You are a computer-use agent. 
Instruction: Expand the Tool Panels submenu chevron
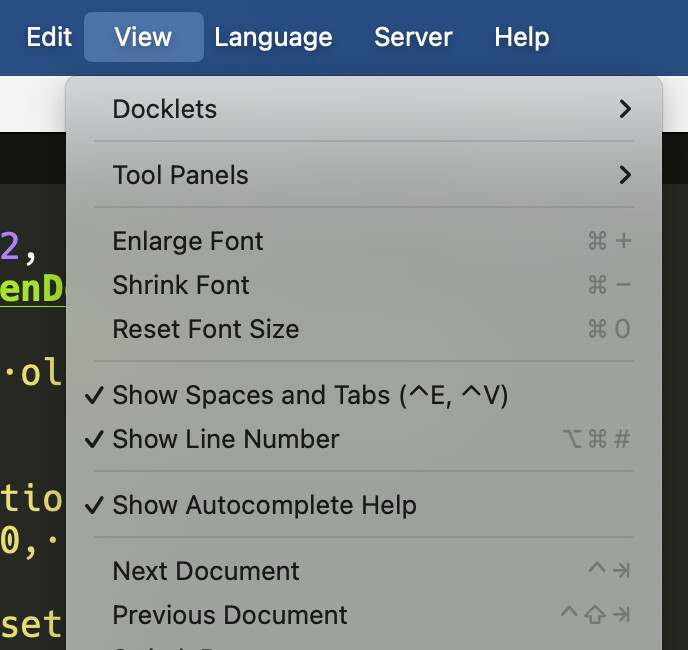(x=625, y=175)
